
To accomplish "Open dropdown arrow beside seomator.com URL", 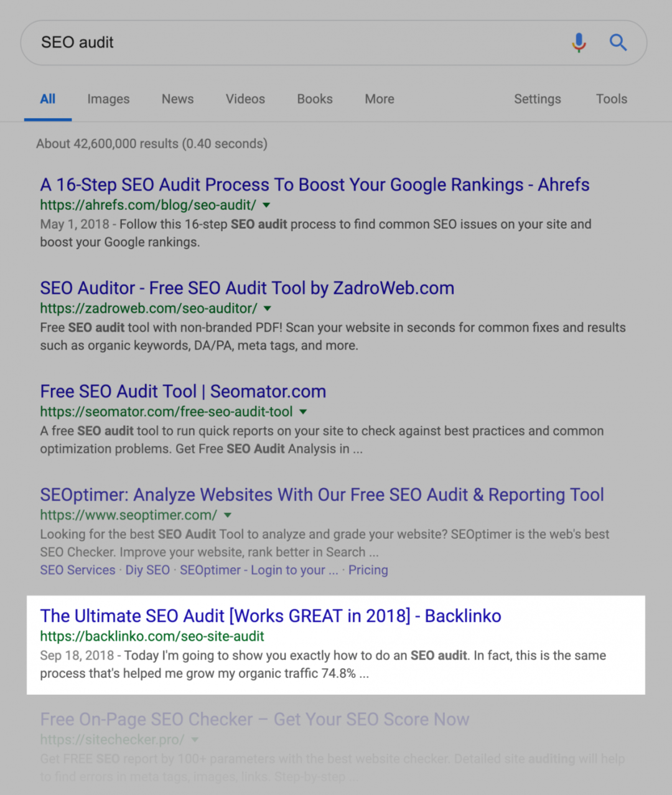I will tap(303, 412).
